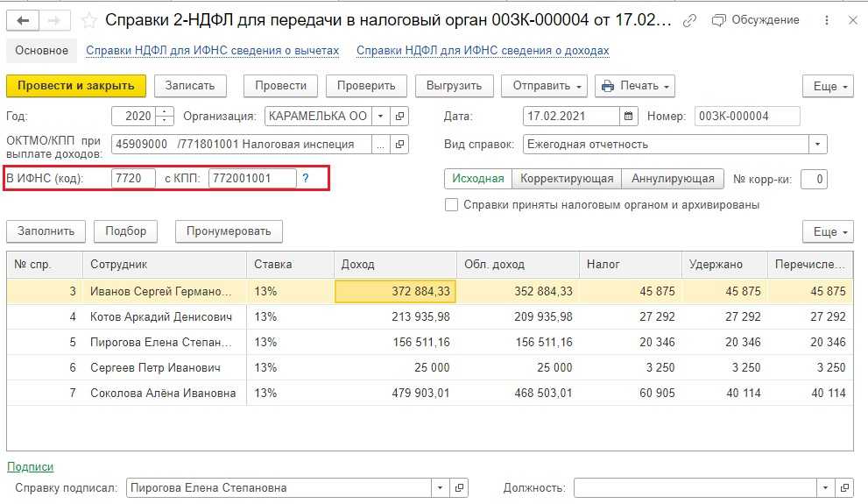Click the Номер field 00ЗК-000004
The image size is (868, 504).
(747, 117)
